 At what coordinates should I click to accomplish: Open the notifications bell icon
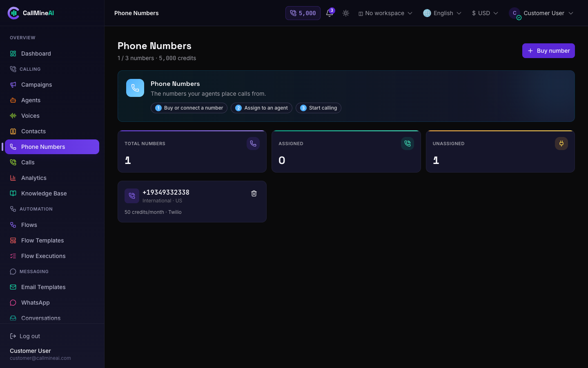point(330,13)
